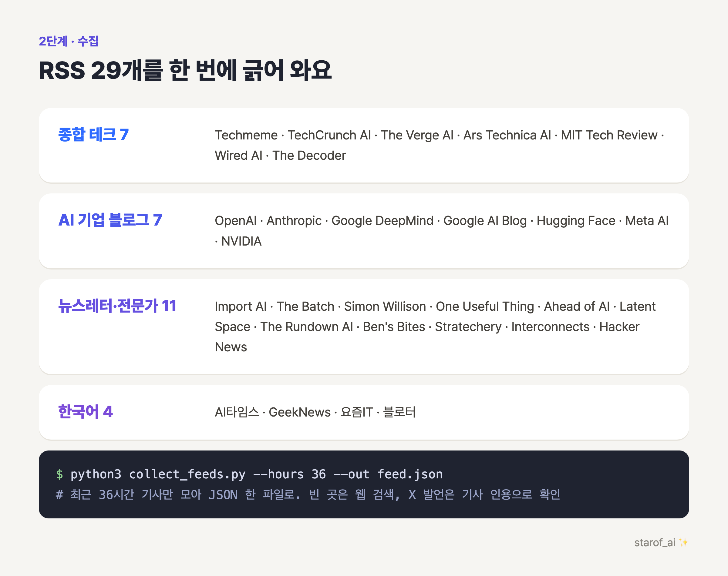Viewport: 728px width, 576px height.
Task: Click 'TechCrunch AI' source name
Action: click(x=329, y=135)
